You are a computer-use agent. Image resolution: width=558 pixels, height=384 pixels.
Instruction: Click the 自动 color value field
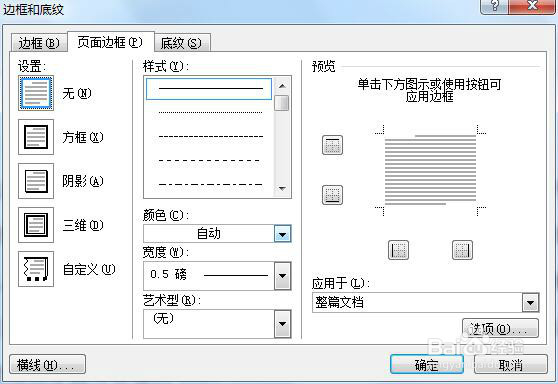[209, 234]
